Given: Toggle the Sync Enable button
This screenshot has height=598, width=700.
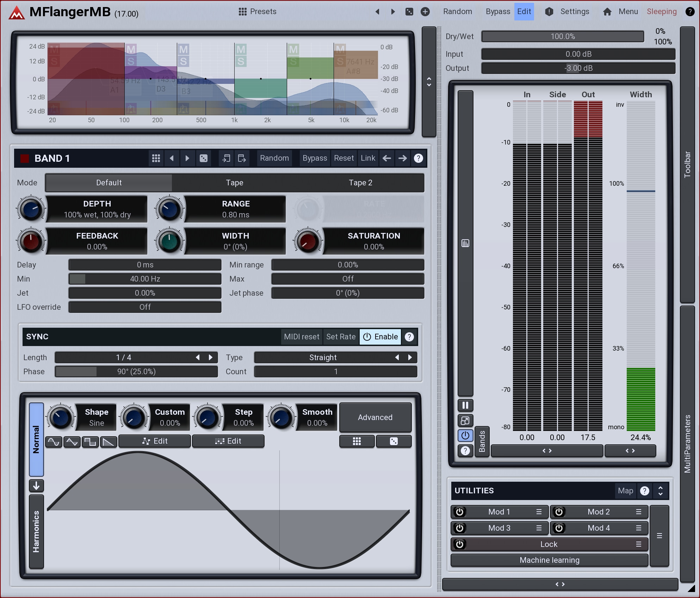Looking at the screenshot, I should click(380, 337).
